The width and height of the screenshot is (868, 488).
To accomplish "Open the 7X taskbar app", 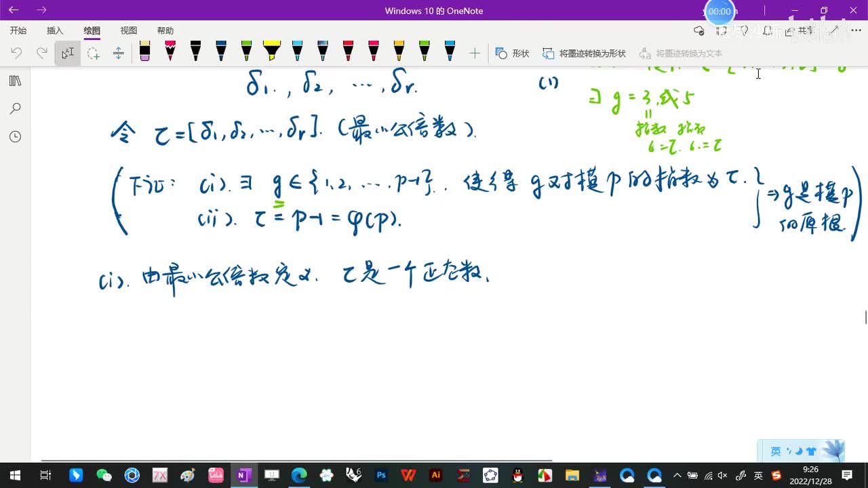I will pos(159,475).
